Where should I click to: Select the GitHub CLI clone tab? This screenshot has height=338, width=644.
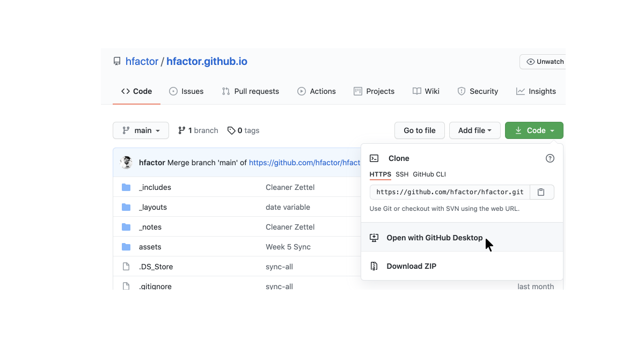(429, 174)
